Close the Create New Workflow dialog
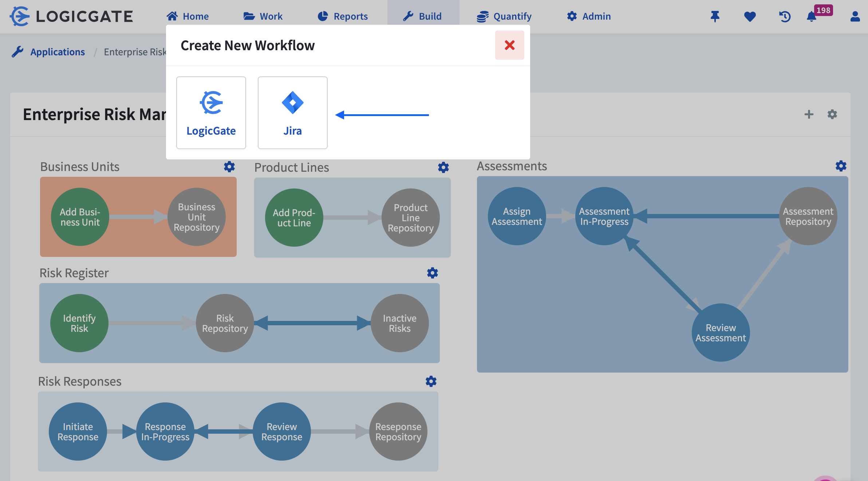Viewport: 868px width, 481px height. pos(509,45)
